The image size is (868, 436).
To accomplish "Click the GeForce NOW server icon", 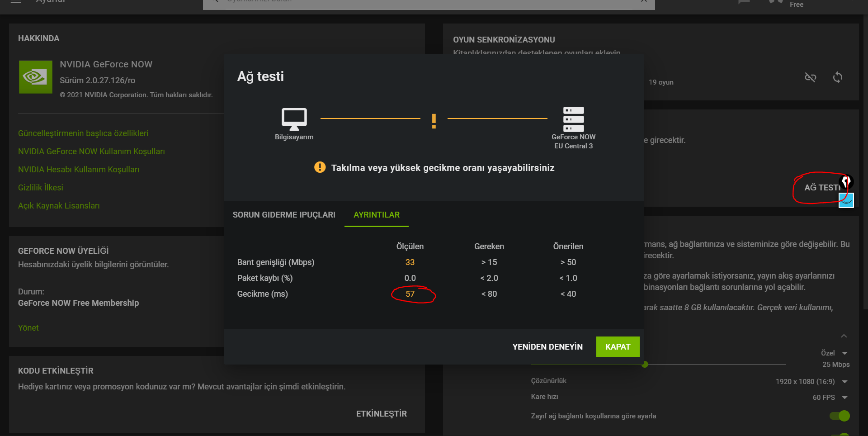I will [x=574, y=119].
